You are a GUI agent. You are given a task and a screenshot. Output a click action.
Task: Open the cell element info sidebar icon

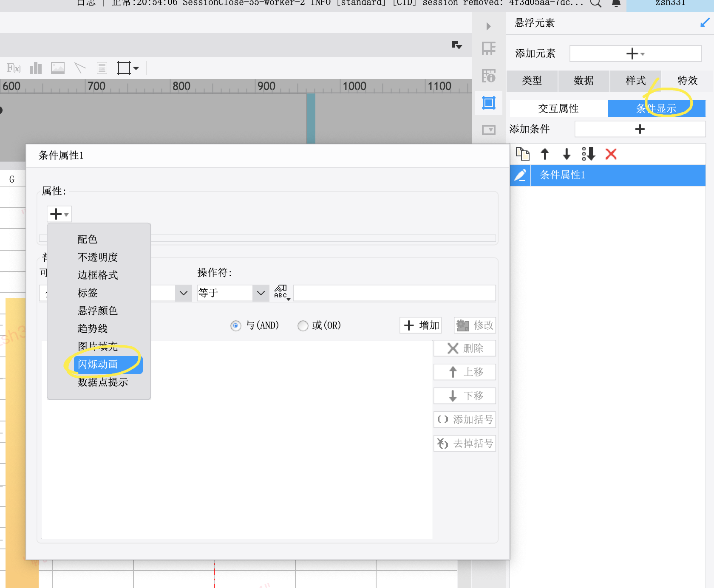(489, 76)
